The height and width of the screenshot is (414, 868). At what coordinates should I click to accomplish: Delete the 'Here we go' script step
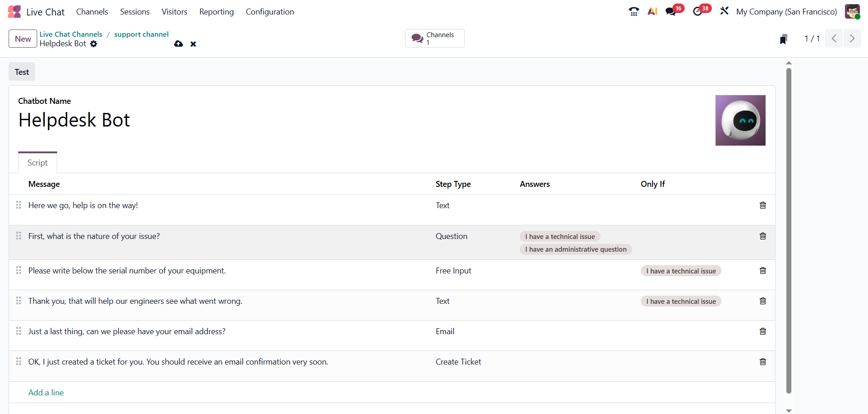762,205
